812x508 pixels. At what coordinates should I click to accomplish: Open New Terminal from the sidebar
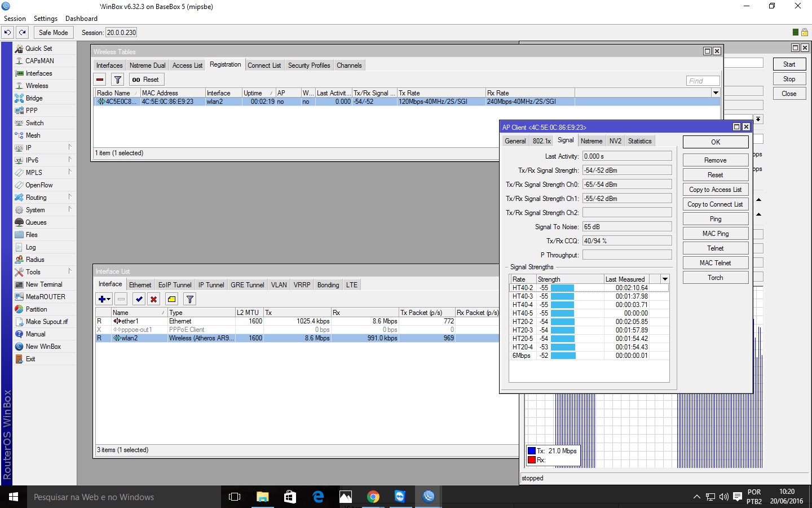point(44,284)
